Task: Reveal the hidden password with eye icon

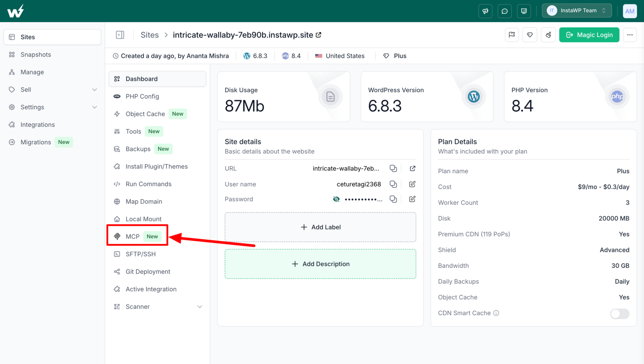Action: [336, 199]
